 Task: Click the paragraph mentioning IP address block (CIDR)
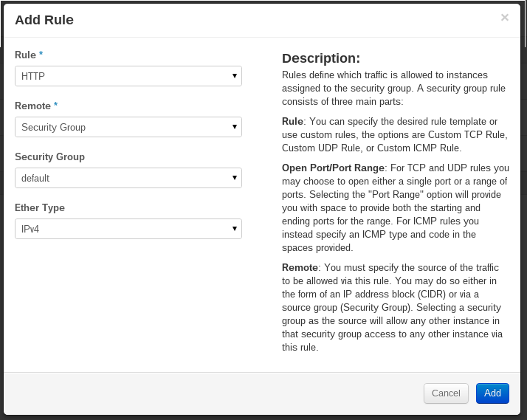pos(395,307)
